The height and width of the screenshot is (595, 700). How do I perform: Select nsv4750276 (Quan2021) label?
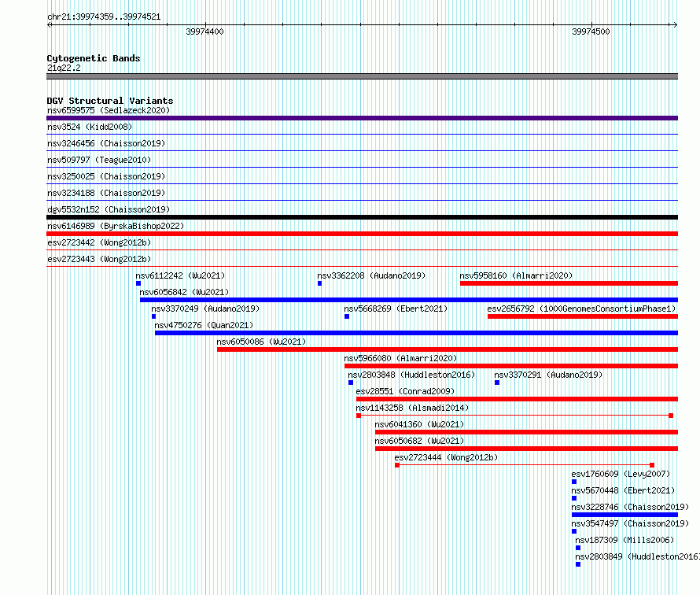(204, 325)
